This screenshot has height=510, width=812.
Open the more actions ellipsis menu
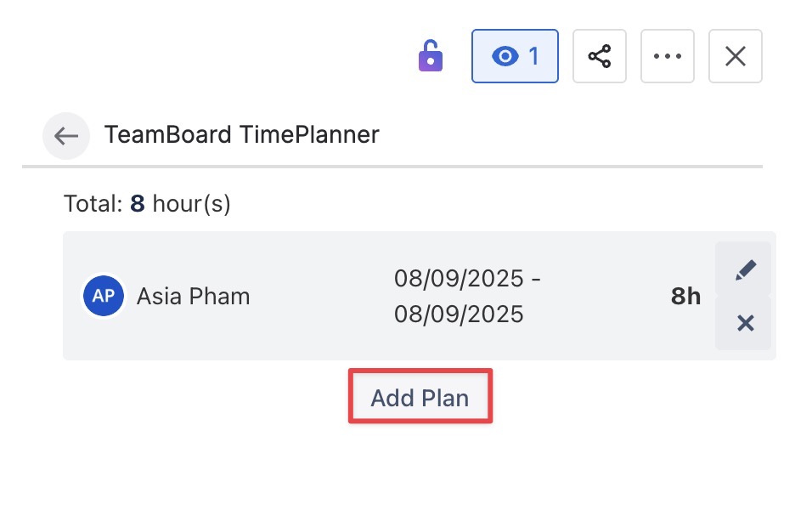668,56
